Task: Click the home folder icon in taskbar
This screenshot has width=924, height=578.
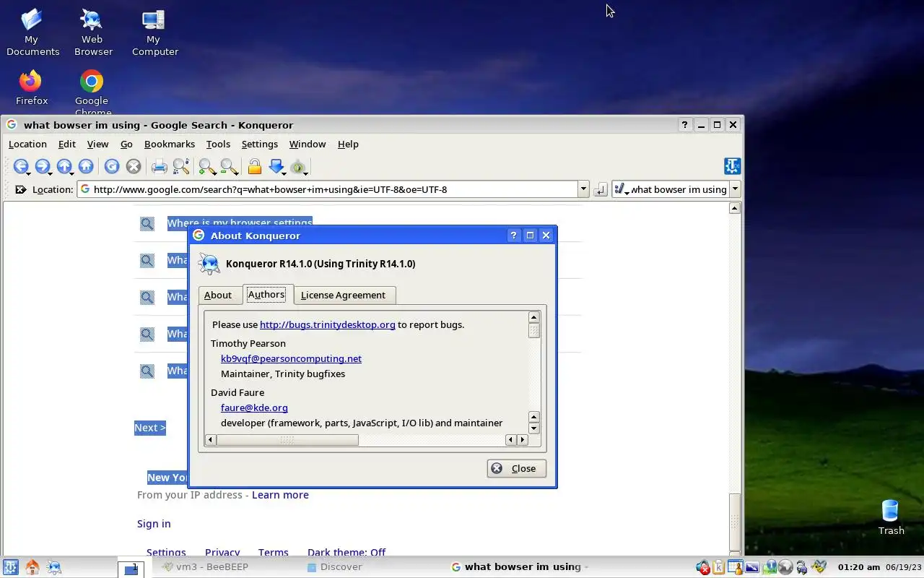Action: click(x=32, y=567)
